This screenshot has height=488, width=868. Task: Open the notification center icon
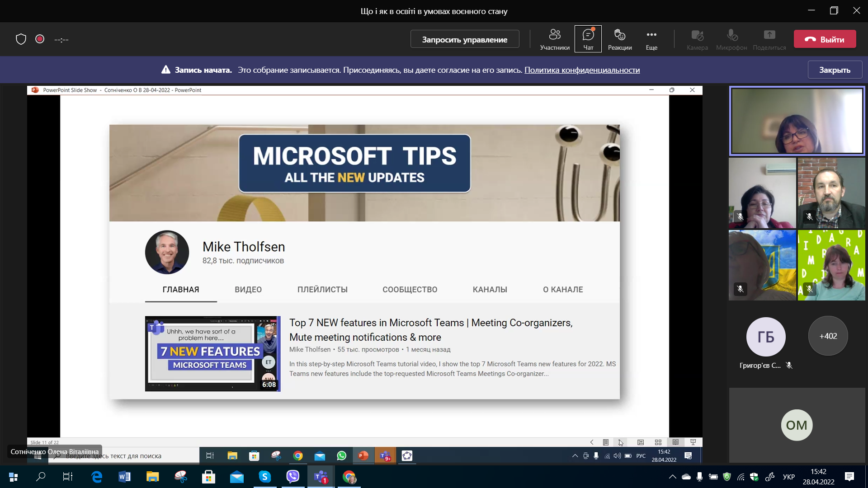pyautogui.click(x=849, y=477)
